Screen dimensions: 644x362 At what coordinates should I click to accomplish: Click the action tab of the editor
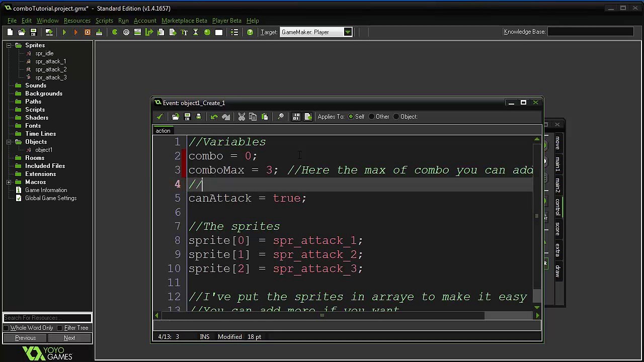[163, 131]
